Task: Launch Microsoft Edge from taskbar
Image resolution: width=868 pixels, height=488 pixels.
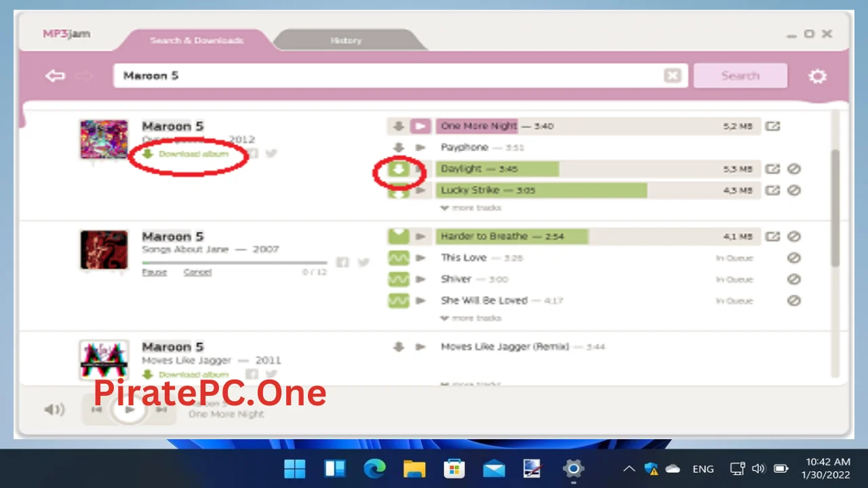Action: 374,468
